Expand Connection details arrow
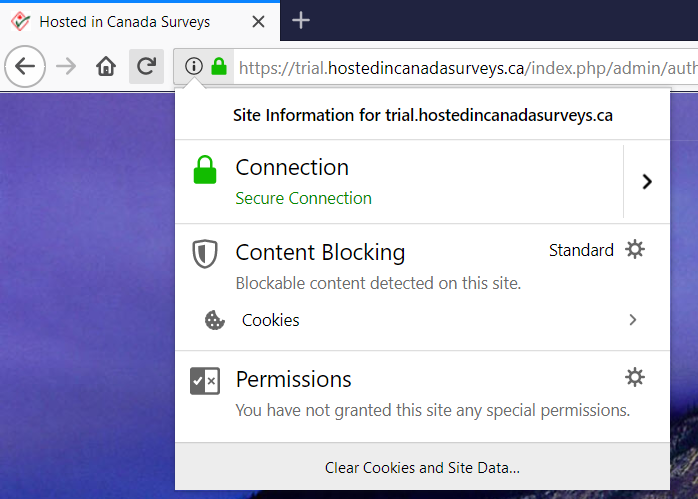The height and width of the screenshot is (499, 698). pyautogui.click(x=647, y=182)
